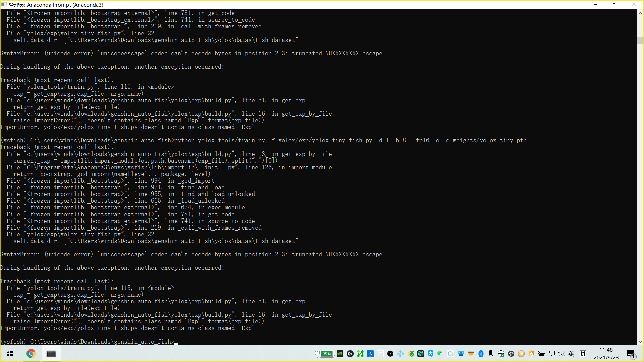Image resolution: width=644 pixels, height=362 pixels.
Task: Close the Anaconda Prompt window
Action: (x=634, y=5)
